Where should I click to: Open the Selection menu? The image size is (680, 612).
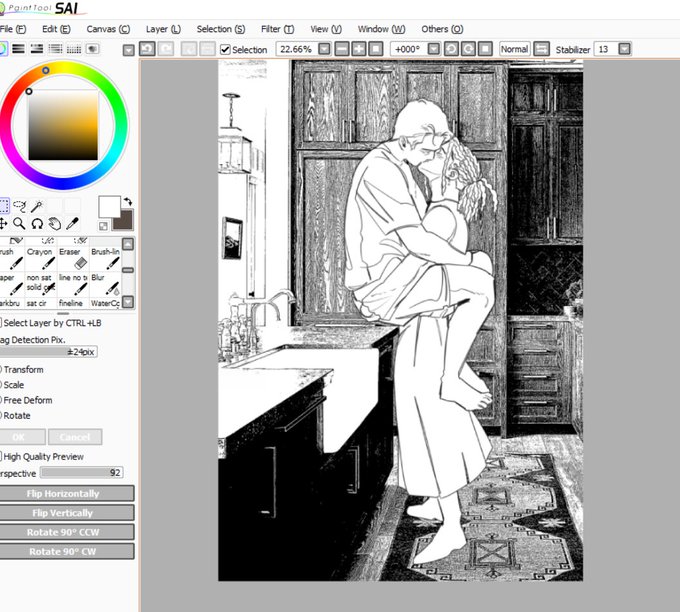(x=221, y=29)
